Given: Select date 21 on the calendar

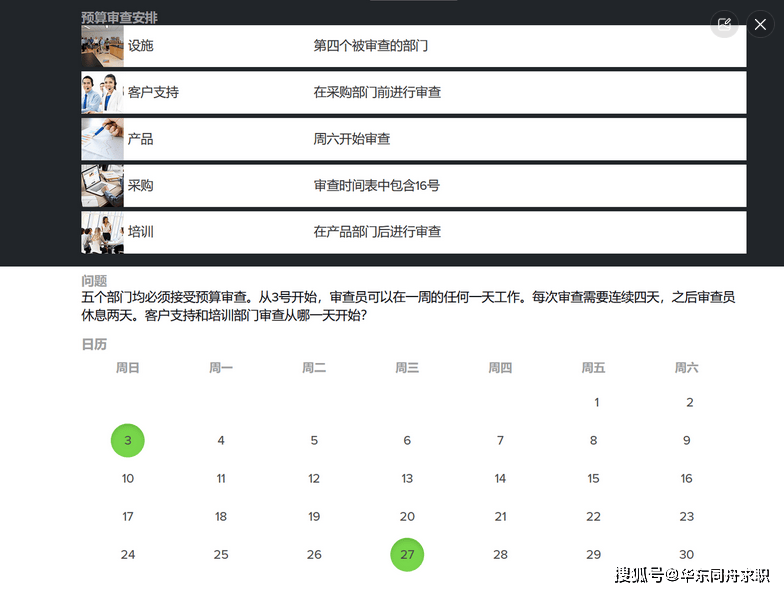Looking at the screenshot, I should [500, 516].
